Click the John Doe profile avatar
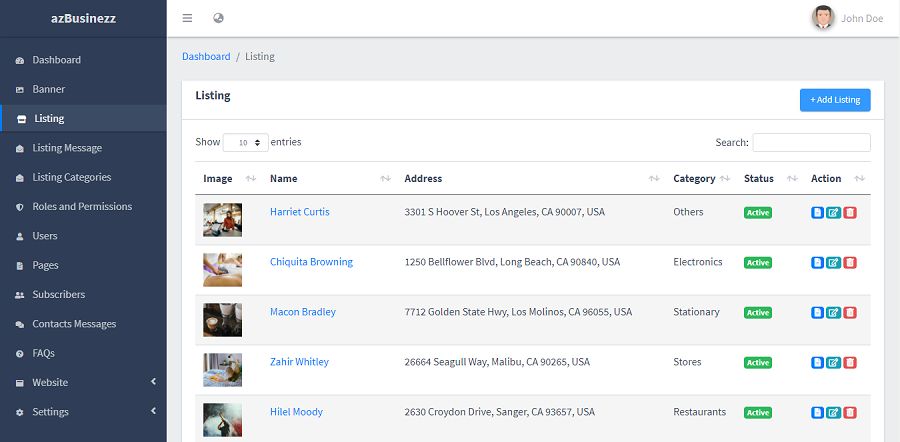Screen dimensions: 900x442 coord(823,18)
